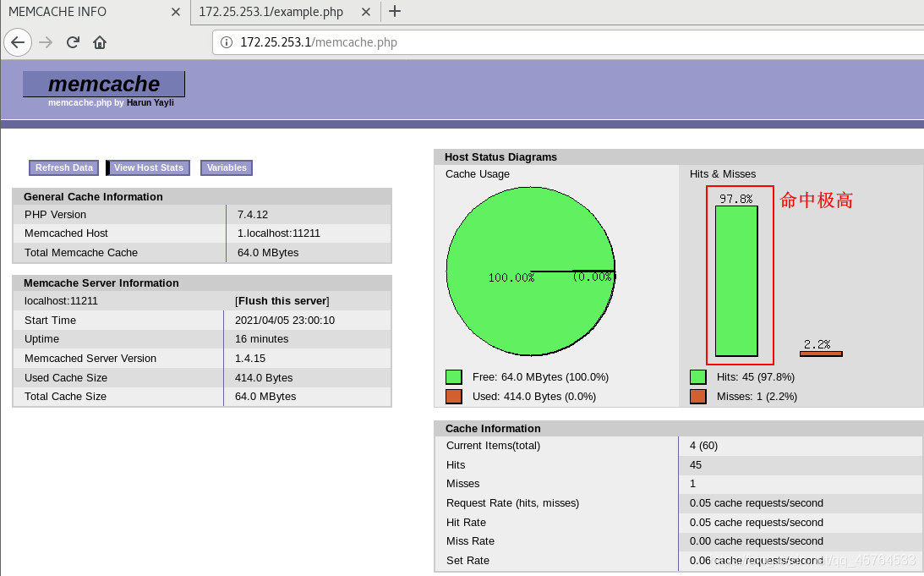Switch to the MEMCACHE INFO tab
Screen dimensions: 924x576
[96, 12]
